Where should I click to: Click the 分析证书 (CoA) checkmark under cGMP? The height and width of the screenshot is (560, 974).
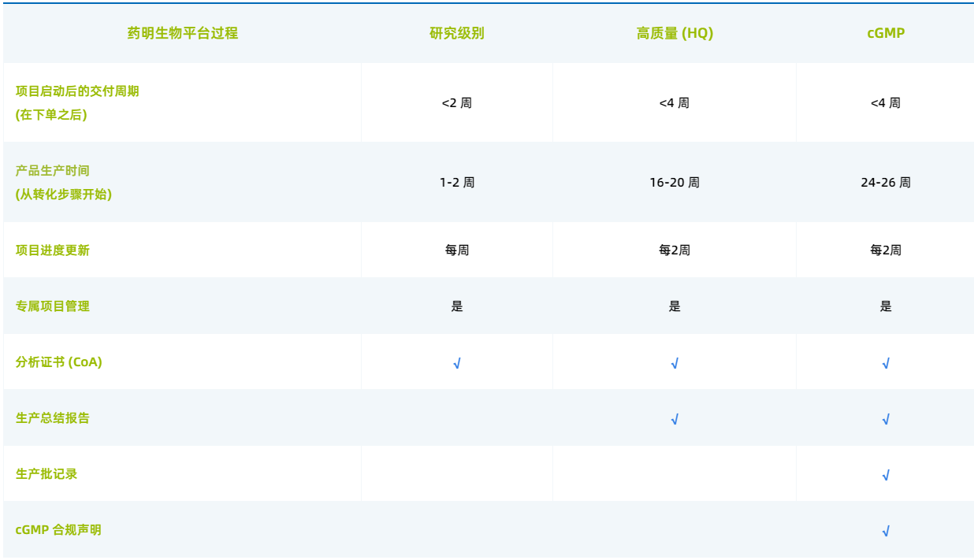tap(886, 363)
